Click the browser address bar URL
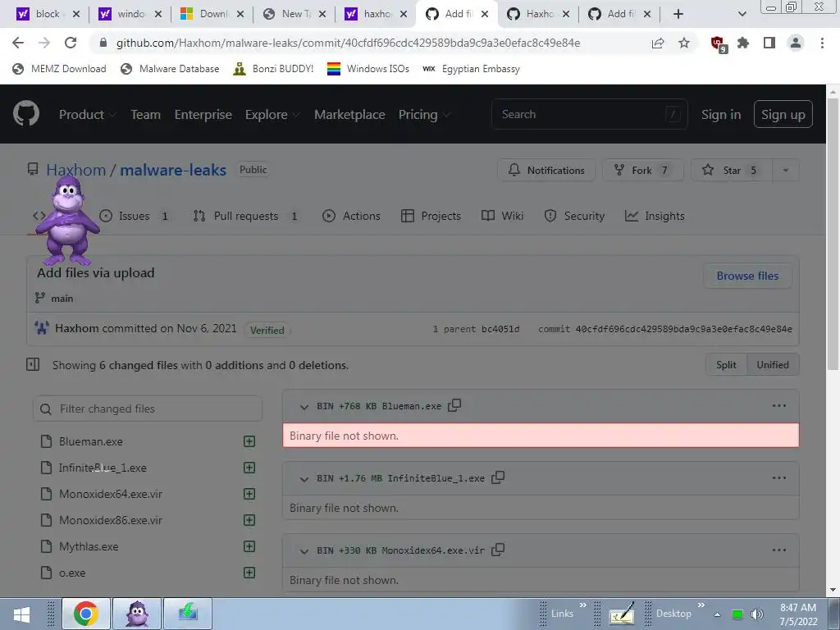The width and height of the screenshot is (840, 630). pos(348,43)
